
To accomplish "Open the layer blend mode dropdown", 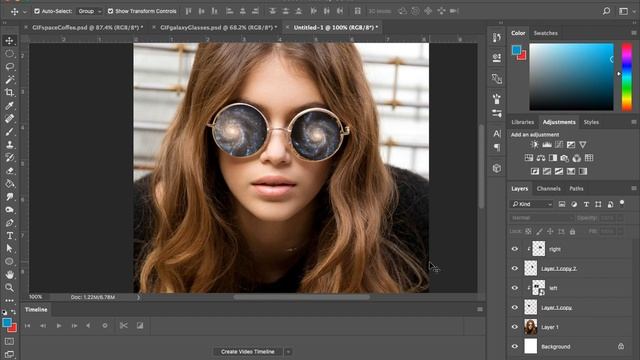I will coord(541,218).
